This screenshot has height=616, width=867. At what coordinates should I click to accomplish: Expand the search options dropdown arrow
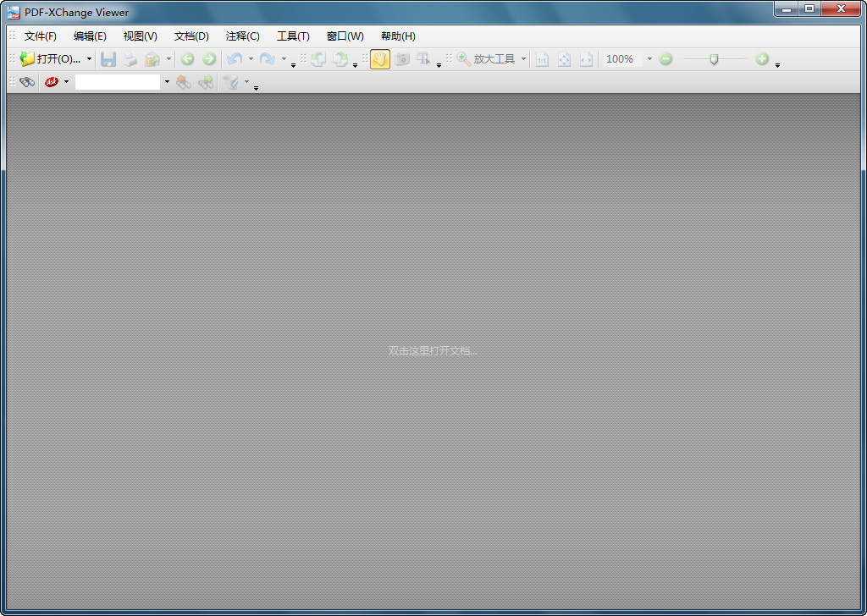point(246,82)
